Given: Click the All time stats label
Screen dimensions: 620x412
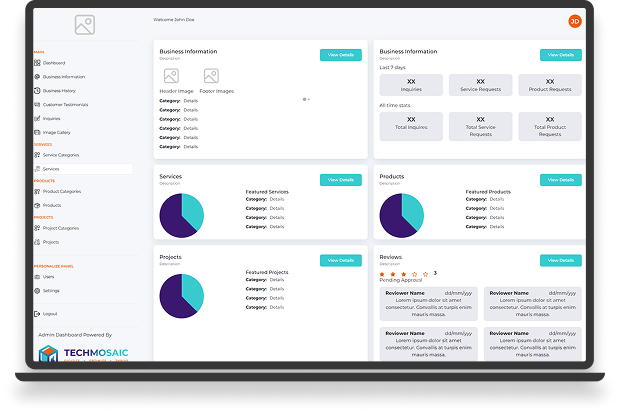Looking at the screenshot, I should pyautogui.click(x=395, y=105).
